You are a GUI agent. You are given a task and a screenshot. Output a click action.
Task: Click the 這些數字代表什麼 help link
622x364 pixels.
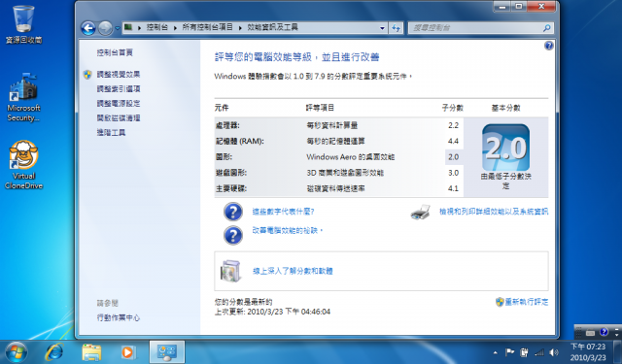pyautogui.click(x=283, y=212)
